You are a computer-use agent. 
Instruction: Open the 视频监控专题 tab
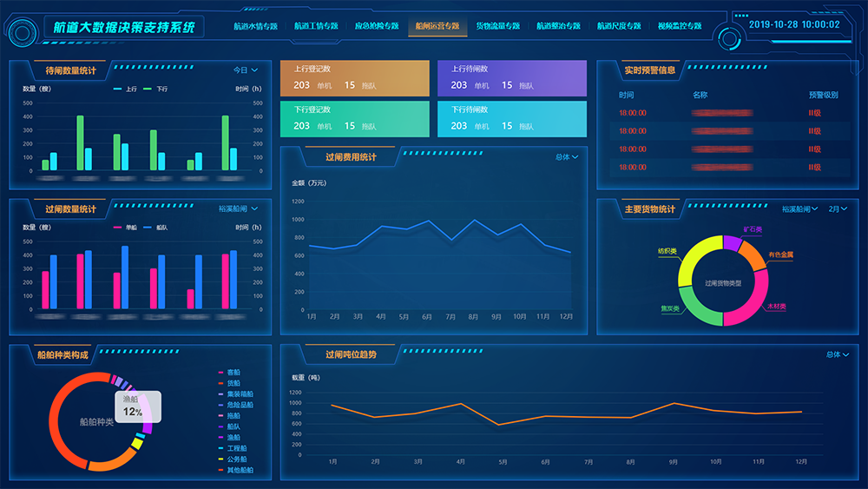pyautogui.click(x=679, y=26)
